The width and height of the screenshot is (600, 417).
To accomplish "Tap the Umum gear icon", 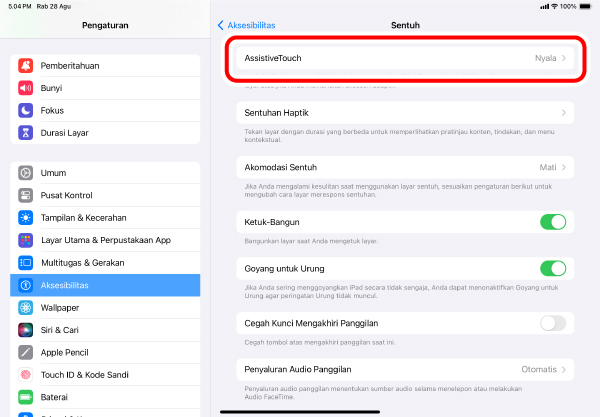I will point(26,173).
